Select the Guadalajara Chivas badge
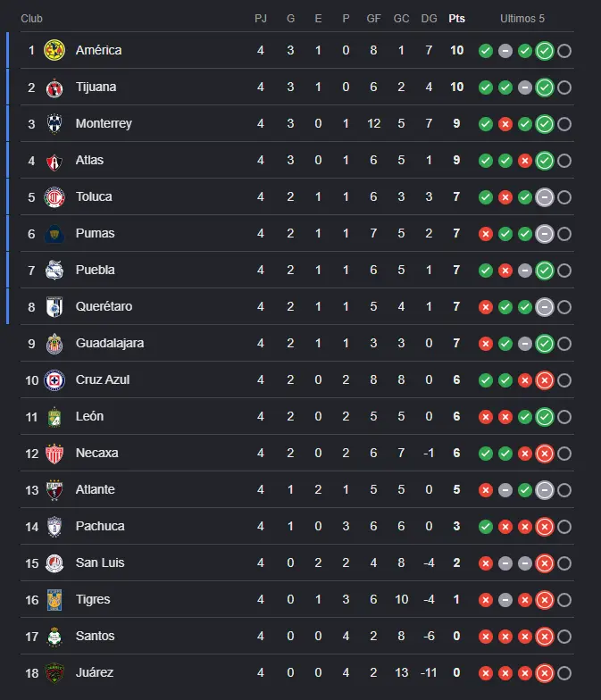 tap(54, 343)
